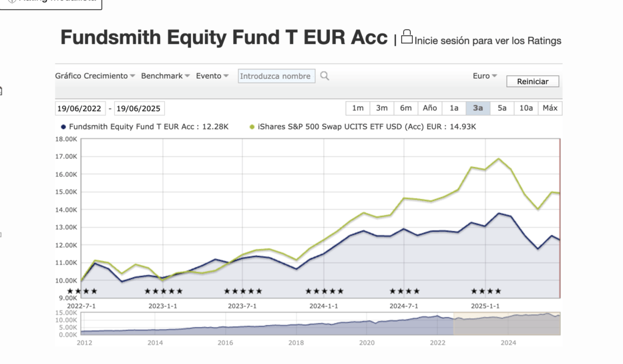Click the 2020 label on the overview timeline

pyautogui.click(x=367, y=343)
